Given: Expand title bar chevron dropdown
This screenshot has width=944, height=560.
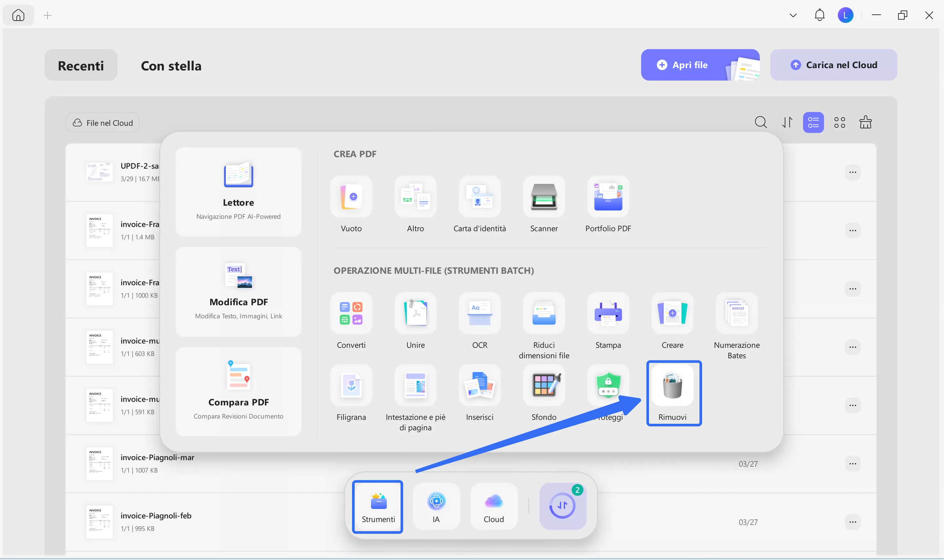Looking at the screenshot, I should pyautogui.click(x=793, y=15).
